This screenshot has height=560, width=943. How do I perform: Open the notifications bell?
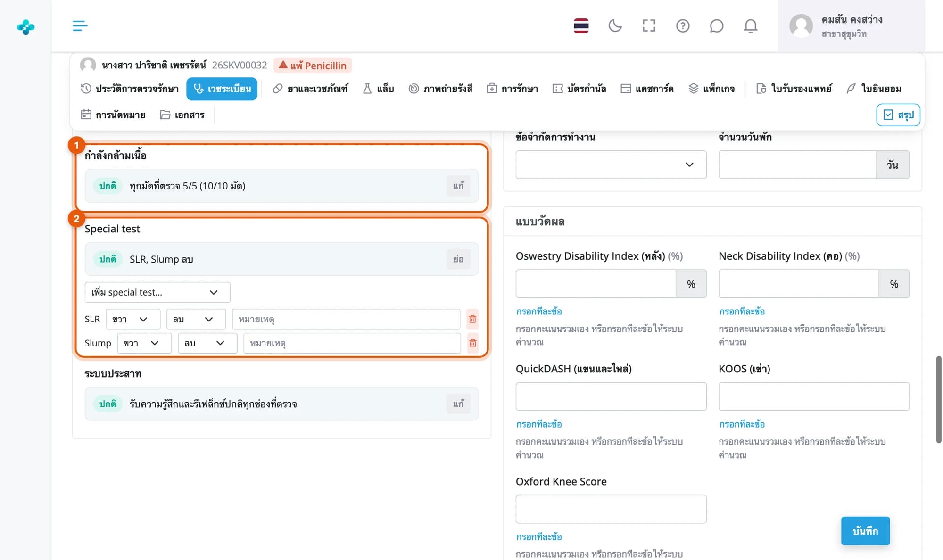(x=751, y=25)
